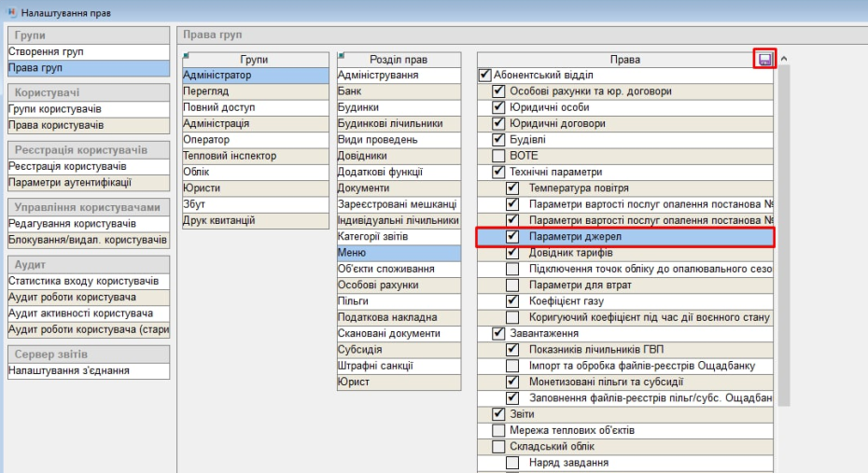Select Субсидія in rights section list

tap(360, 350)
